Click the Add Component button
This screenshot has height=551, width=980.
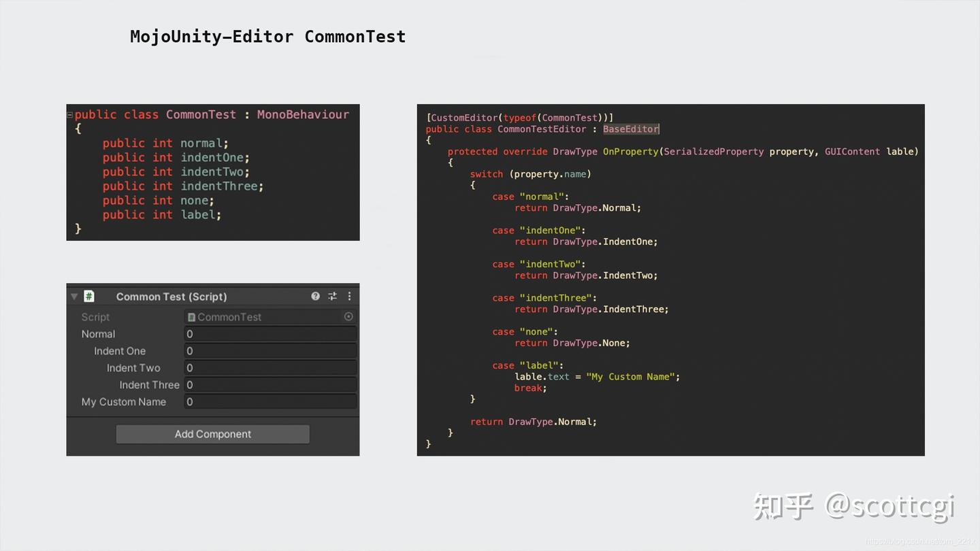(x=212, y=434)
